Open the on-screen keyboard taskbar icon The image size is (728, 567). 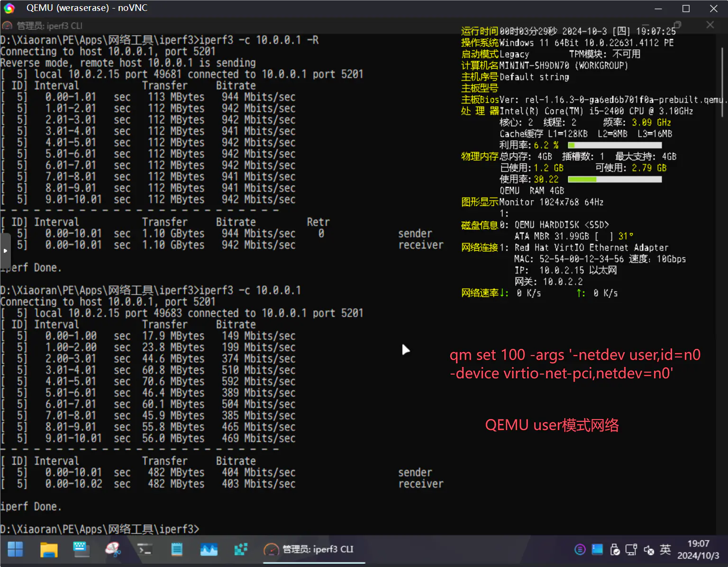click(x=81, y=549)
